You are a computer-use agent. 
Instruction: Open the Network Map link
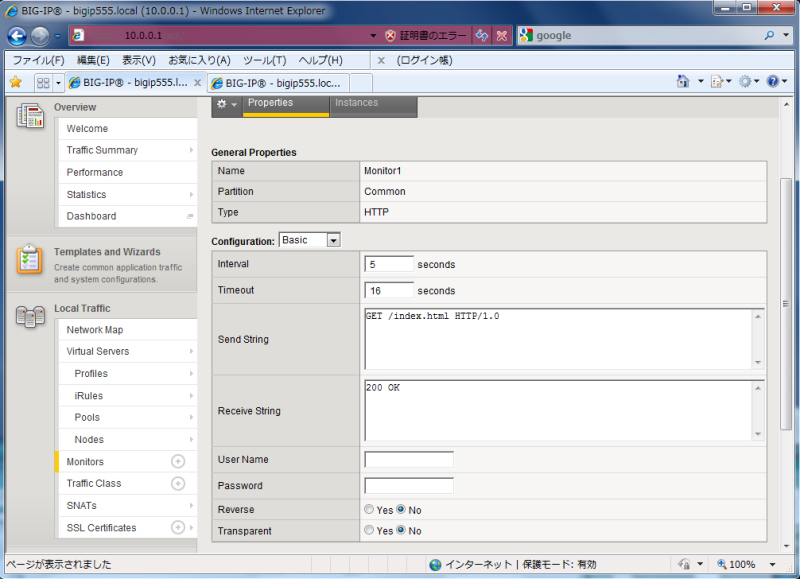(95, 330)
